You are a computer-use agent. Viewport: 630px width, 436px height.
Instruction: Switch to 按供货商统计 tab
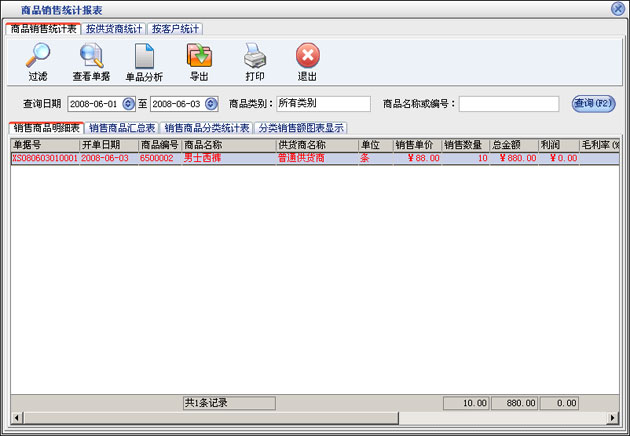click(x=115, y=29)
